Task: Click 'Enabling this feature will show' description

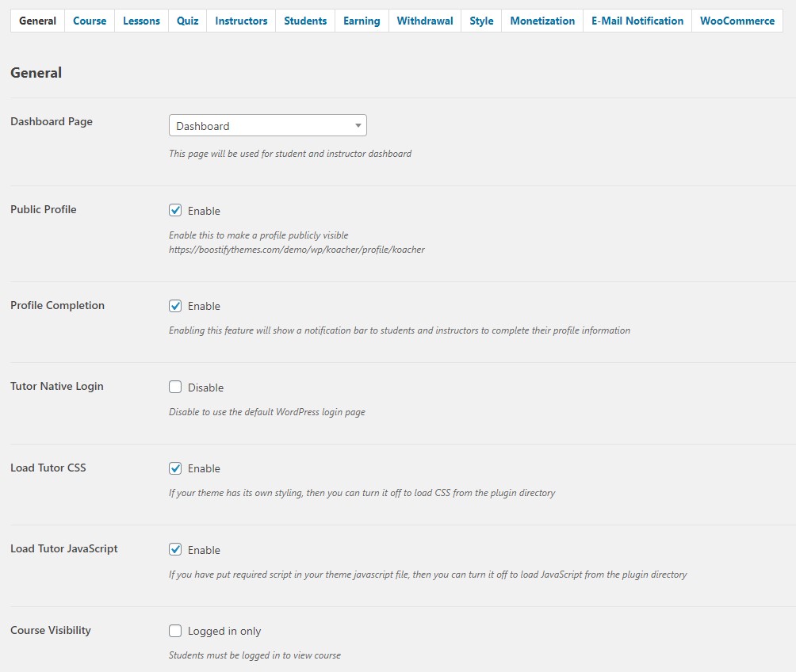Action: (x=400, y=330)
